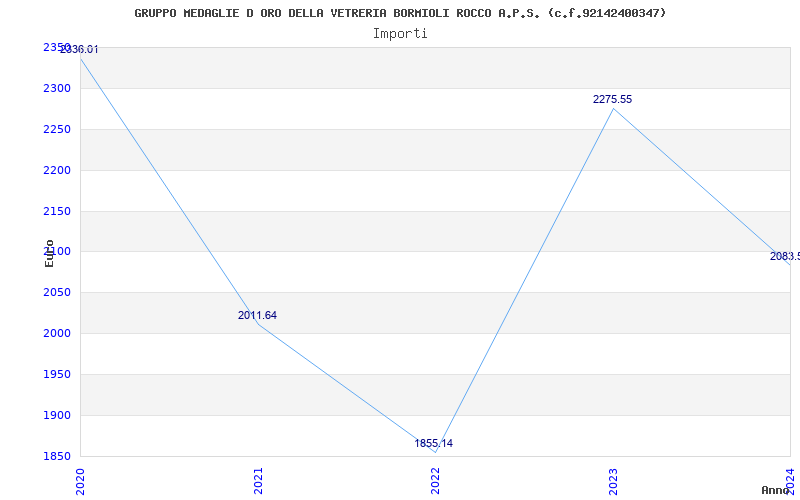
Task: Click the 2020 x-axis year label
Action: 80,481
